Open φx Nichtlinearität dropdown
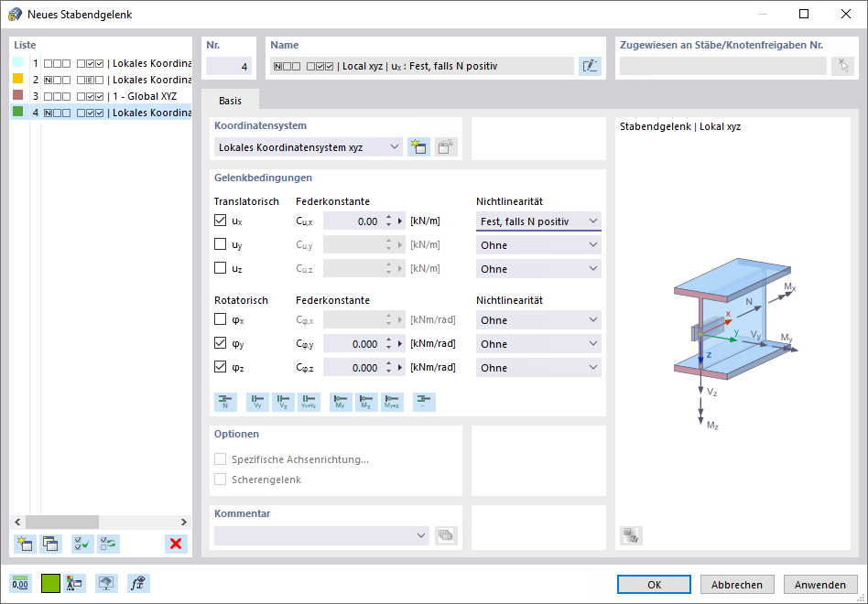Screen dimensions: 868x604 538,320
